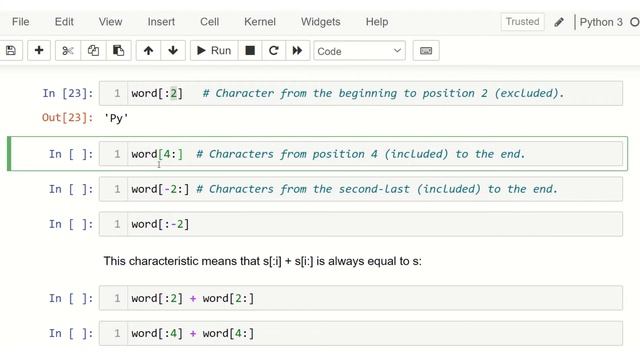Open the View menu

click(110, 22)
